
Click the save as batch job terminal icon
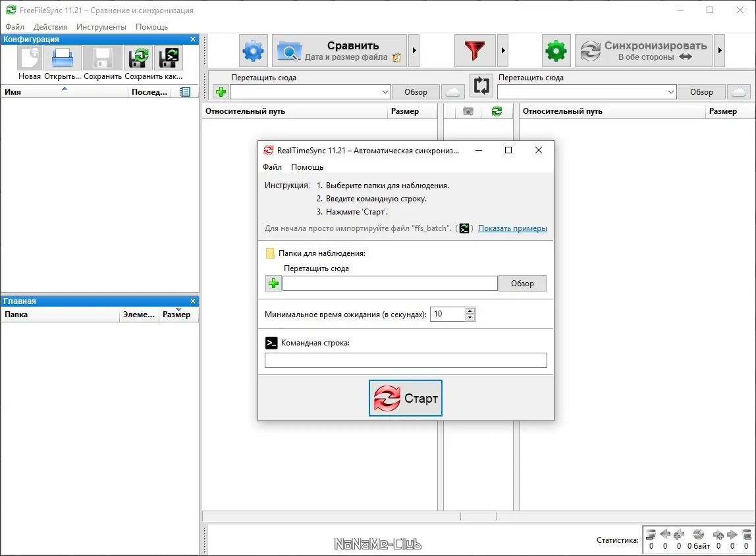(x=169, y=59)
